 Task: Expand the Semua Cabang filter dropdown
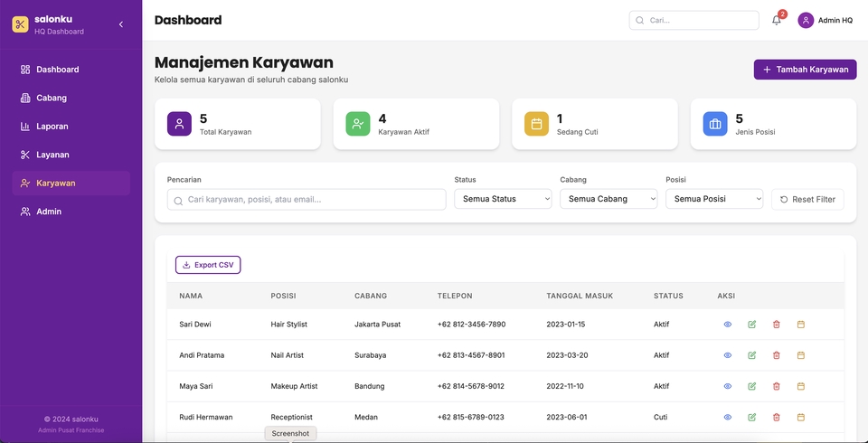point(609,199)
